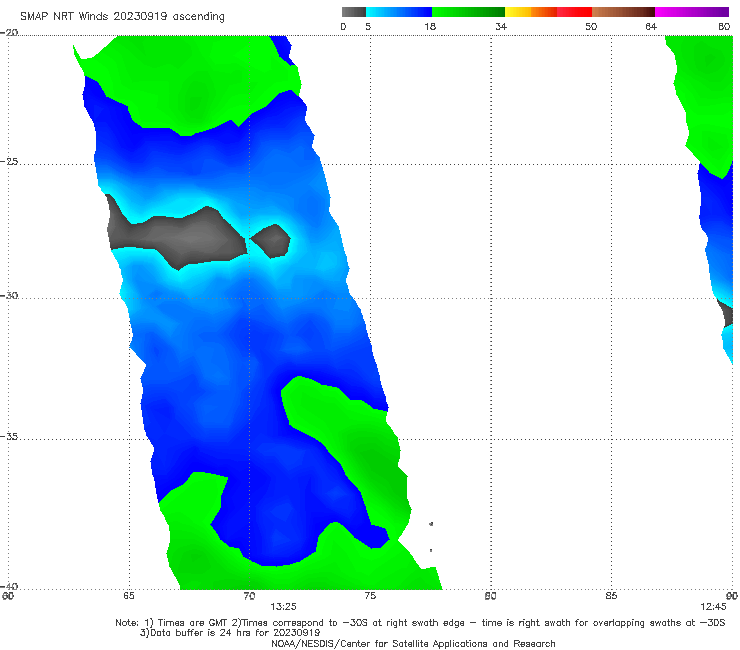Click the color bar tick label '64'
The width and height of the screenshot is (740, 650).
[651, 26]
